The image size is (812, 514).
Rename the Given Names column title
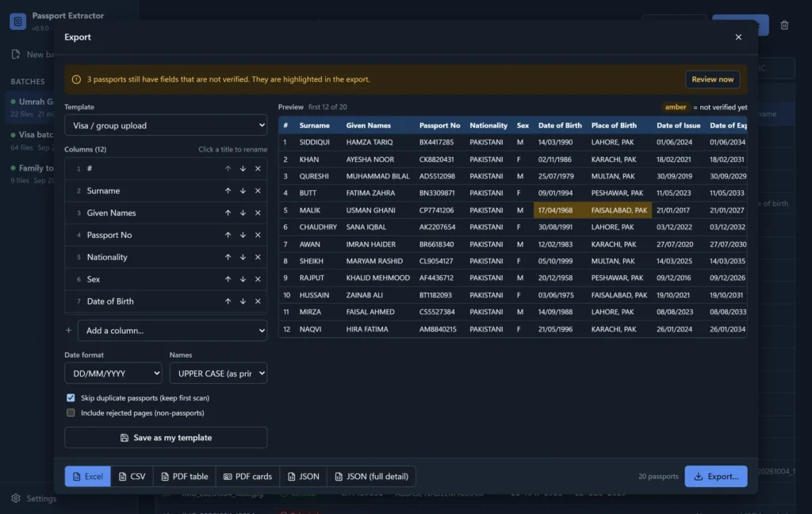coord(111,213)
